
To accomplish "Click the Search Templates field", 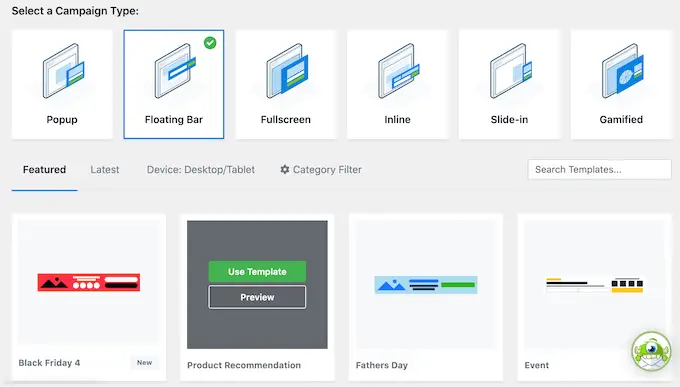I will pos(599,170).
